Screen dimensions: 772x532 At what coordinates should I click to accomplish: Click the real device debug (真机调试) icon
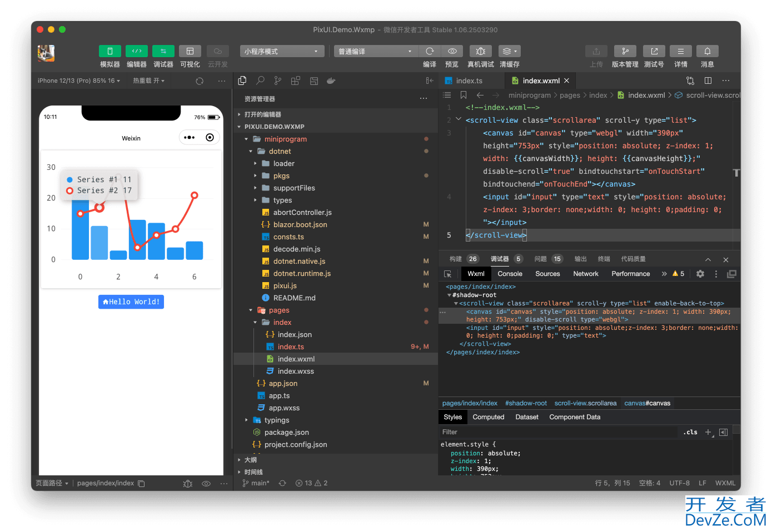[481, 51]
